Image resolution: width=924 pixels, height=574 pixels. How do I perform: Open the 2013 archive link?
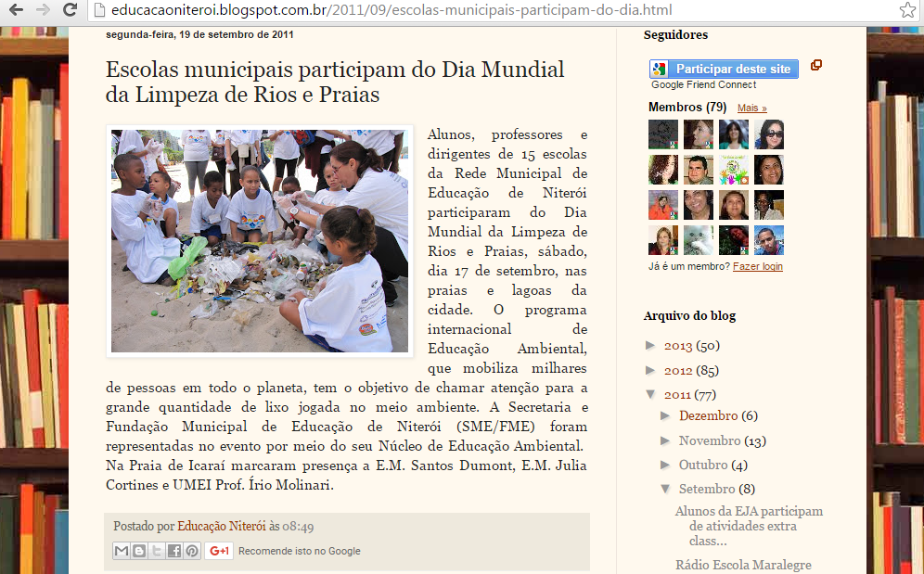coord(677,346)
